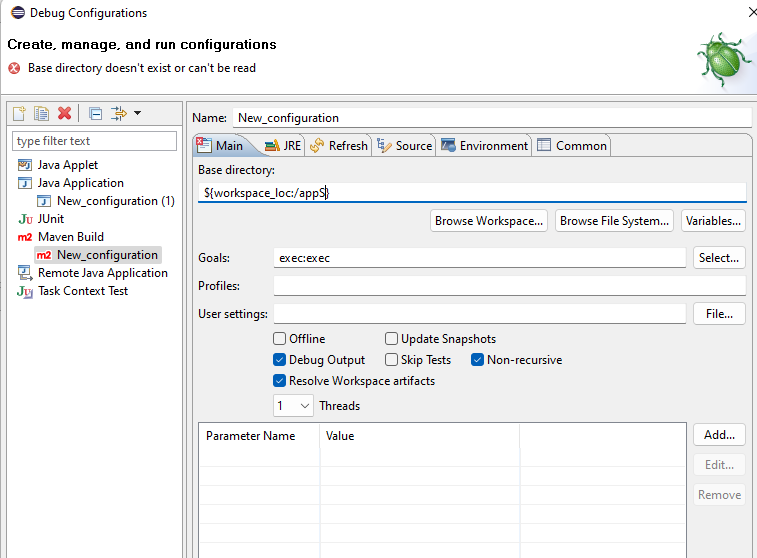Image resolution: width=757 pixels, height=558 pixels.
Task: Uncheck the Non-recursive checkbox
Action: [x=477, y=360]
